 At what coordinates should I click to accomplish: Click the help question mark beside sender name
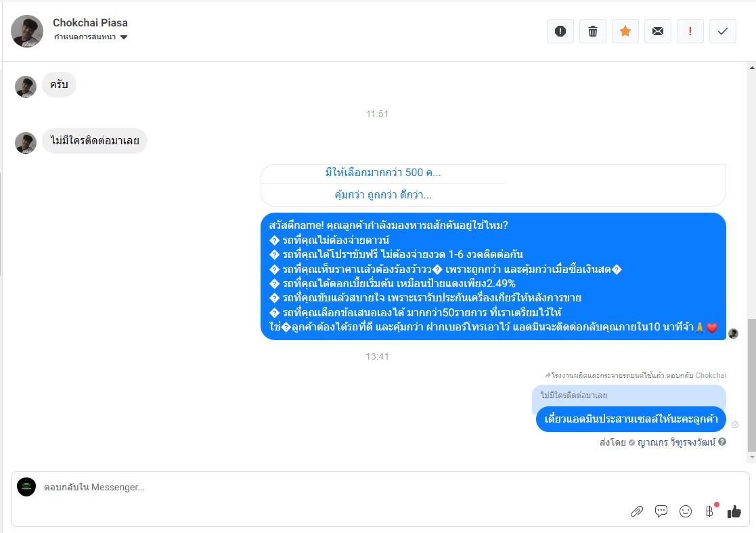722,442
